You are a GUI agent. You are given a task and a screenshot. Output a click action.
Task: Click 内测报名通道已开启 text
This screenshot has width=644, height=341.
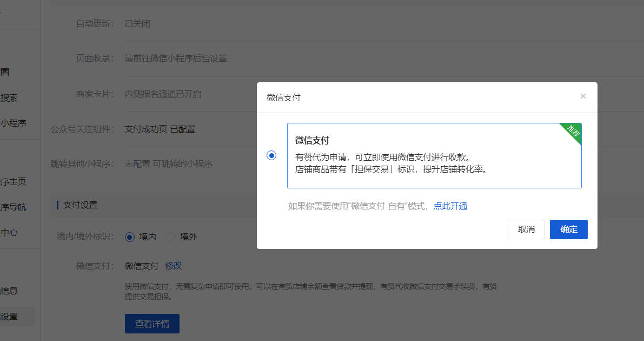click(x=163, y=94)
